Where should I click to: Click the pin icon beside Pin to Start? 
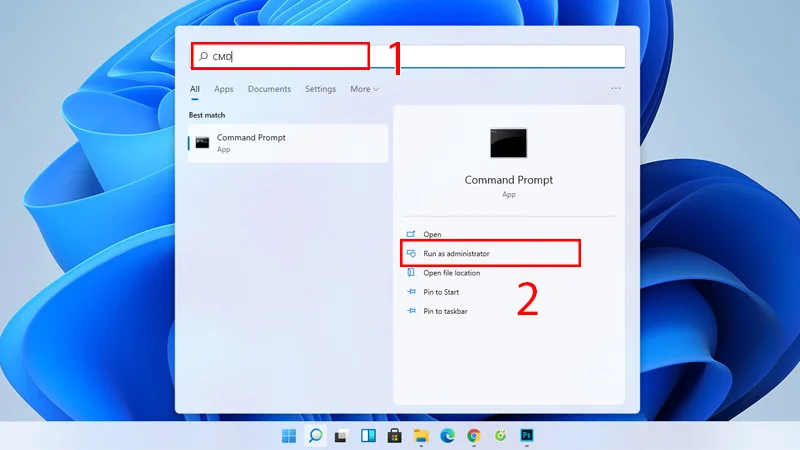pyautogui.click(x=411, y=292)
